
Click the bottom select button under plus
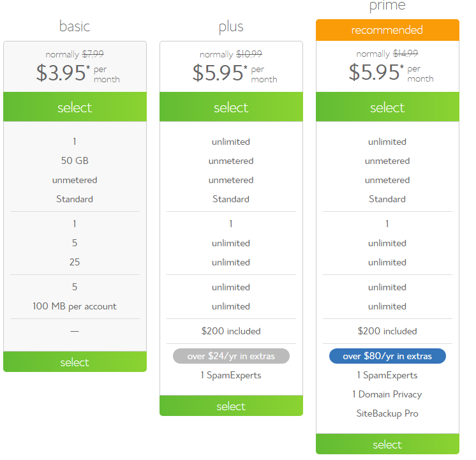point(231,406)
